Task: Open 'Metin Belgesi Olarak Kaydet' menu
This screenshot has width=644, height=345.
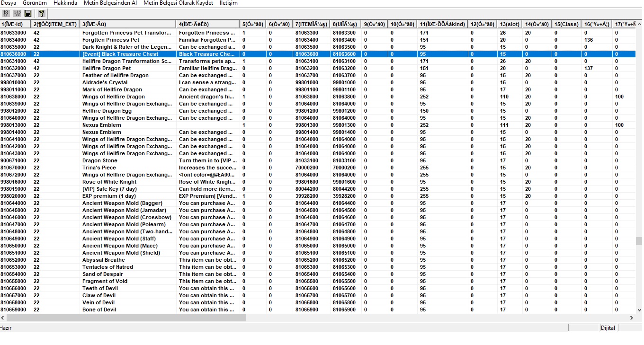Action: (x=179, y=3)
